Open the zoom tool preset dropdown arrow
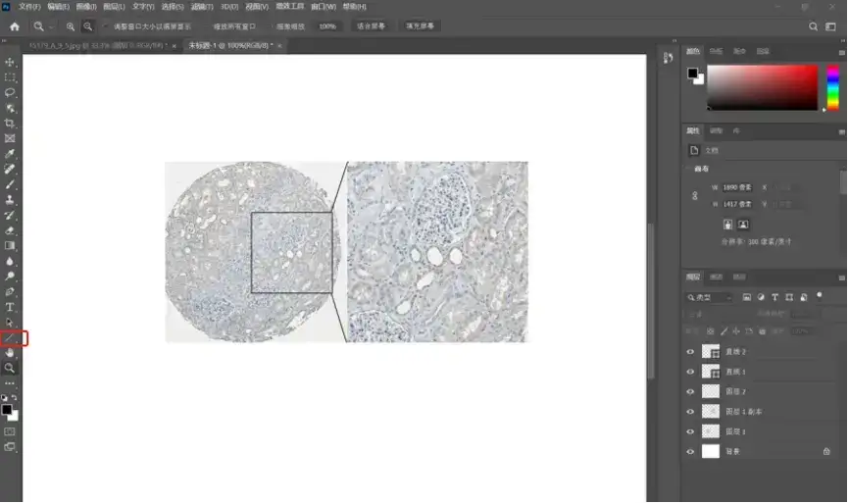The width and height of the screenshot is (849, 504). tap(52, 26)
